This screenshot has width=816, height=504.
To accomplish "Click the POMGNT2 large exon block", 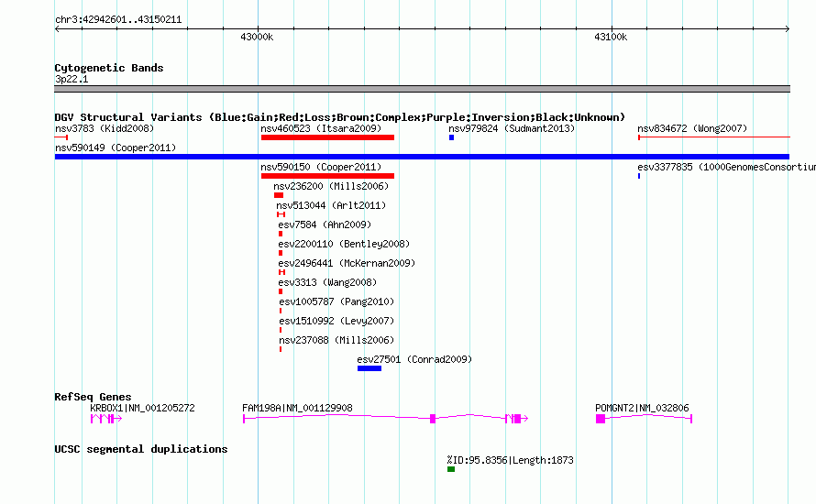I will (x=601, y=419).
